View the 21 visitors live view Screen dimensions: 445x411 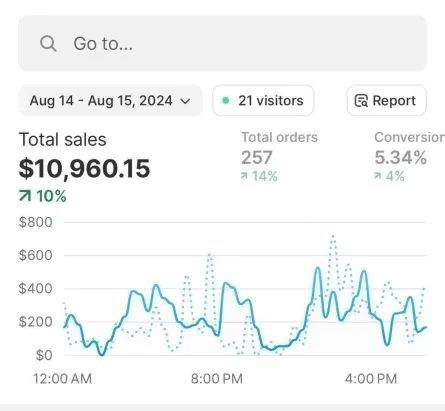(x=263, y=101)
